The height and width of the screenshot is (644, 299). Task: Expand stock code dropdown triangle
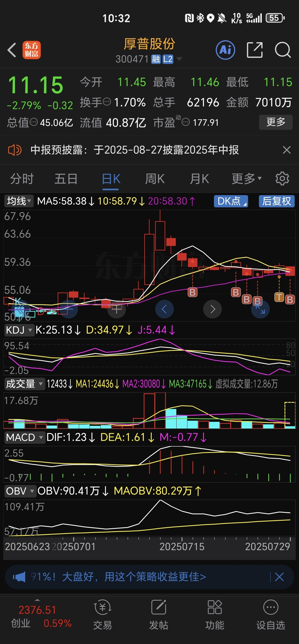[179, 59]
